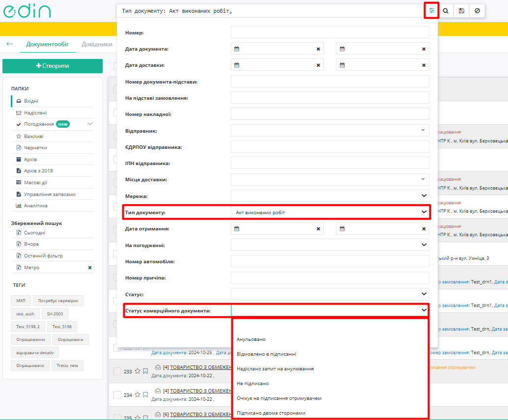Click the search magnifier icon
Screen dimensions: 508x420
[x=446, y=10]
